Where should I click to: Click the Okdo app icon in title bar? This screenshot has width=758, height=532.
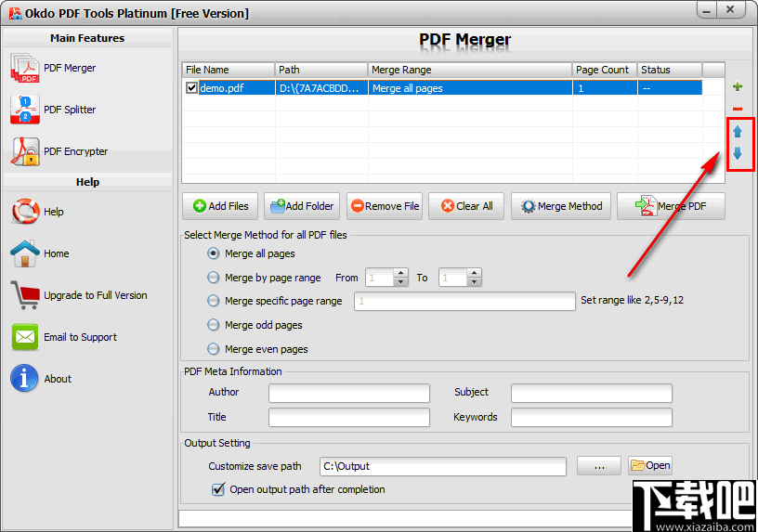(x=16, y=13)
